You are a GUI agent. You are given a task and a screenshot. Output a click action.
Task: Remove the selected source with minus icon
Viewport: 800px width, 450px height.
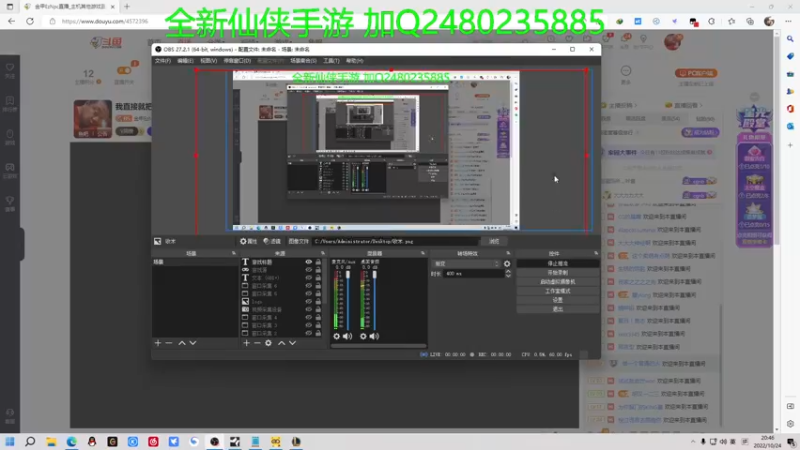coord(257,343)
